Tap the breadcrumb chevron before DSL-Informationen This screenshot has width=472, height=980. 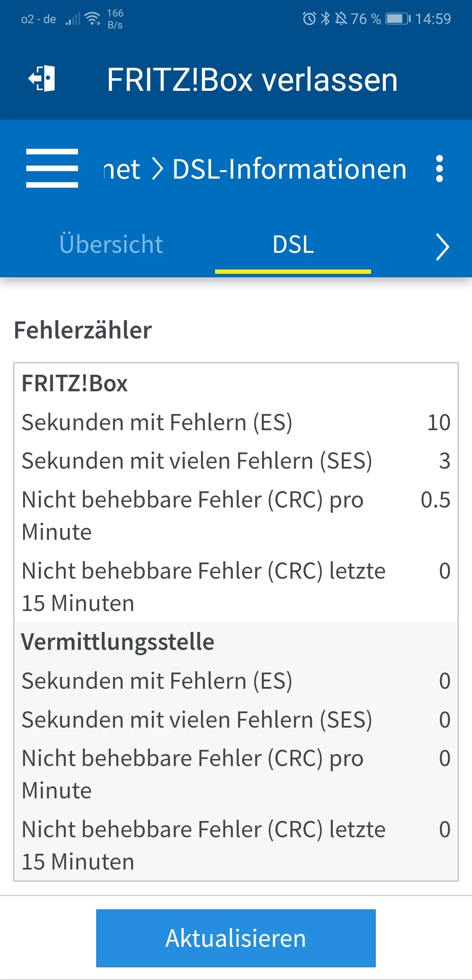(x=157, y=169)
